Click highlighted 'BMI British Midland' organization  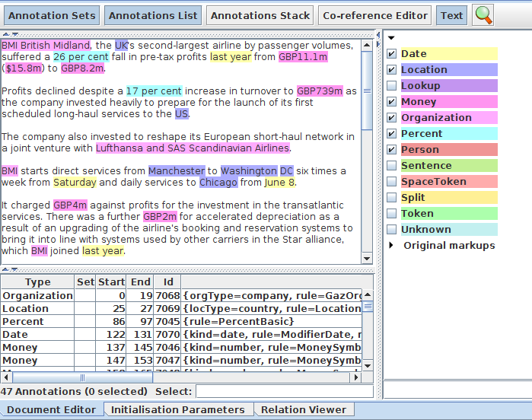click(46, 45)
